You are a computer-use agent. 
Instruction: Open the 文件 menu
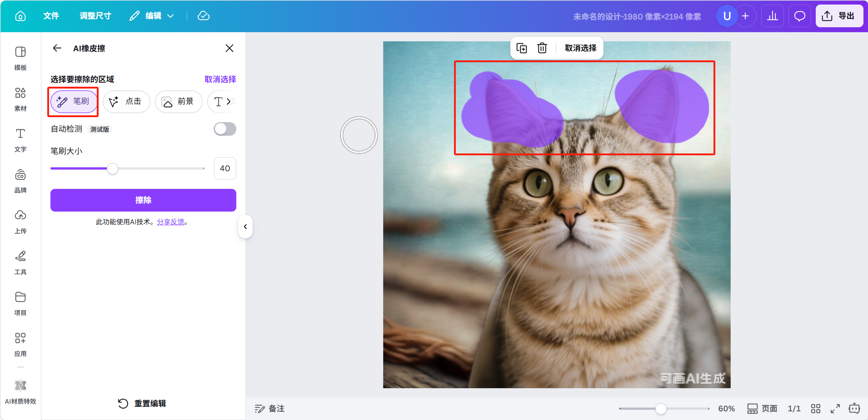tap(51, 16)
